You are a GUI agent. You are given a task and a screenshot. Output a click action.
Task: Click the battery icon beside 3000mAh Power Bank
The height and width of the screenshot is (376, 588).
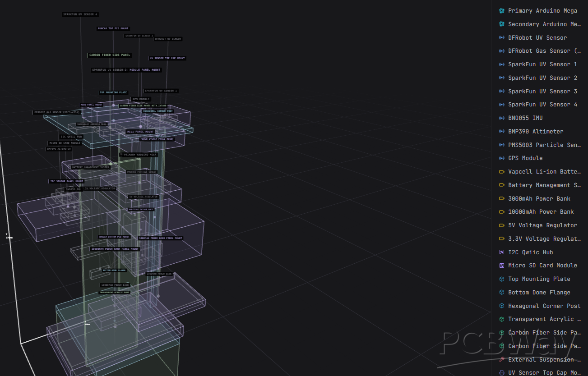pyautogui.click(x=501, y=199)
